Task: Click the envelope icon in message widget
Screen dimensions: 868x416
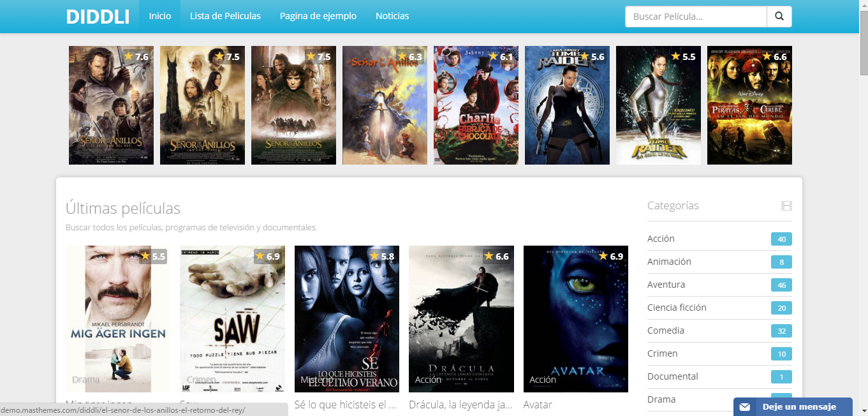Action: 745,407
